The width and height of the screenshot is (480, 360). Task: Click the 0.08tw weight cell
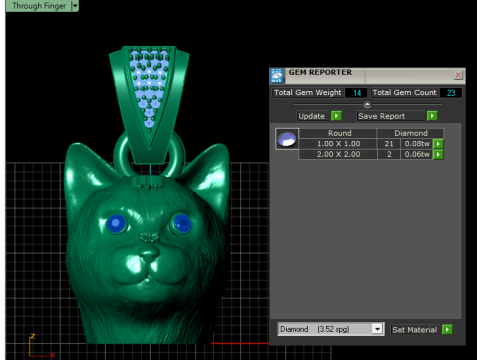pos(417,144)
